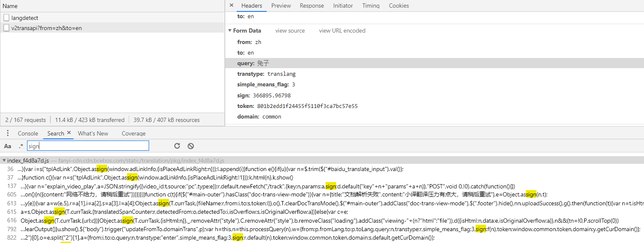Open the Cookies tab

398,6
